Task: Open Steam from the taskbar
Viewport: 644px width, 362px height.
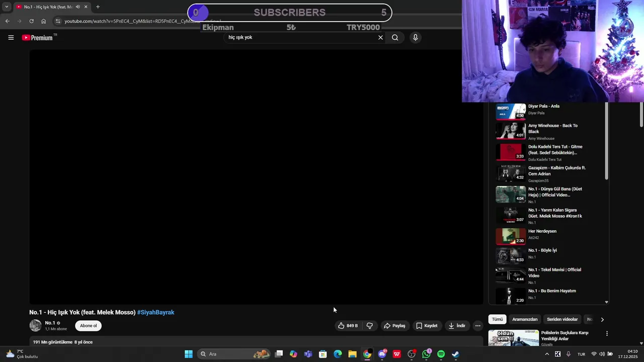Action: point(455,354)
